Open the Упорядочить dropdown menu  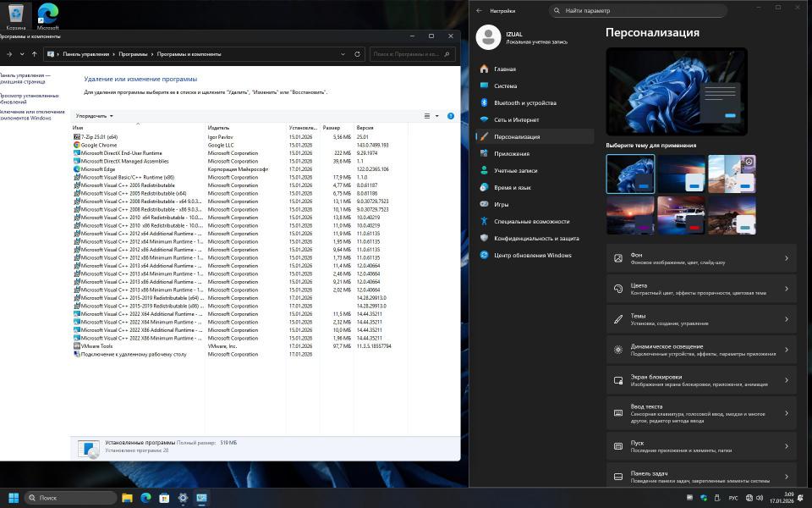94,116
